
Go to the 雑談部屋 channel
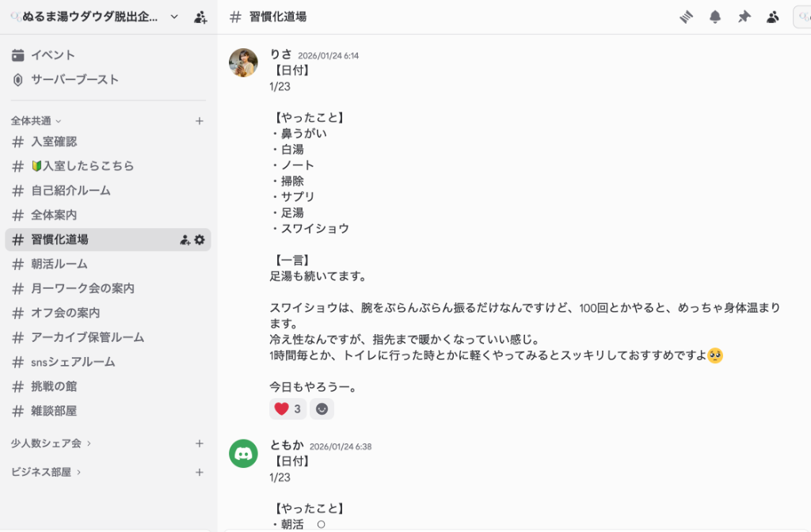[x=54, y=411]
